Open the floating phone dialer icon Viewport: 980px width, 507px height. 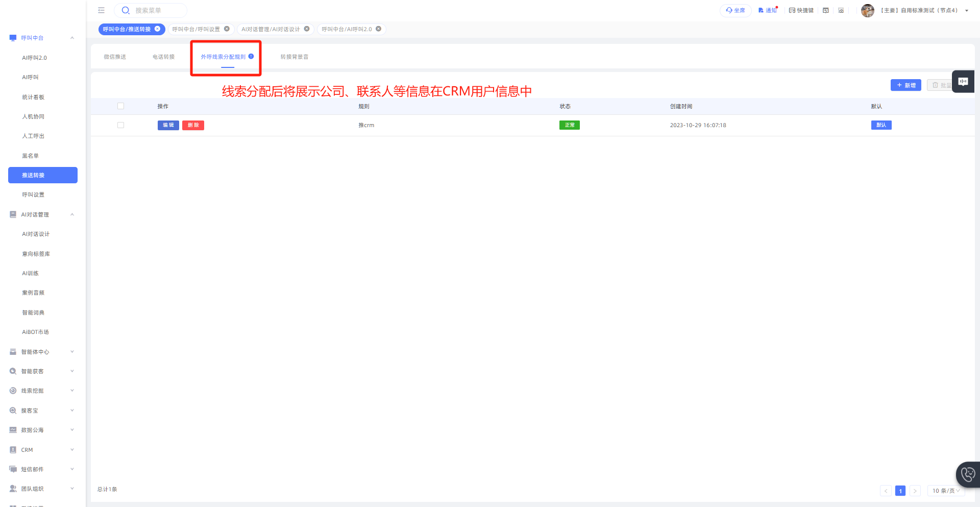coord(968,475)
